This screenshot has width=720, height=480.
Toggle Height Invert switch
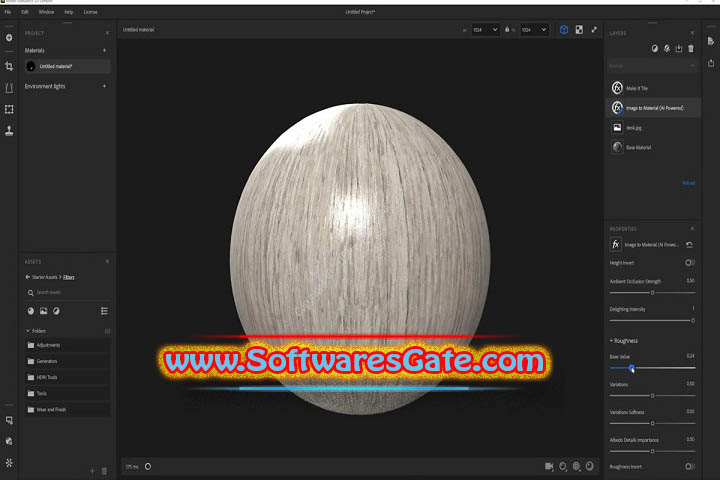point(689,263)
